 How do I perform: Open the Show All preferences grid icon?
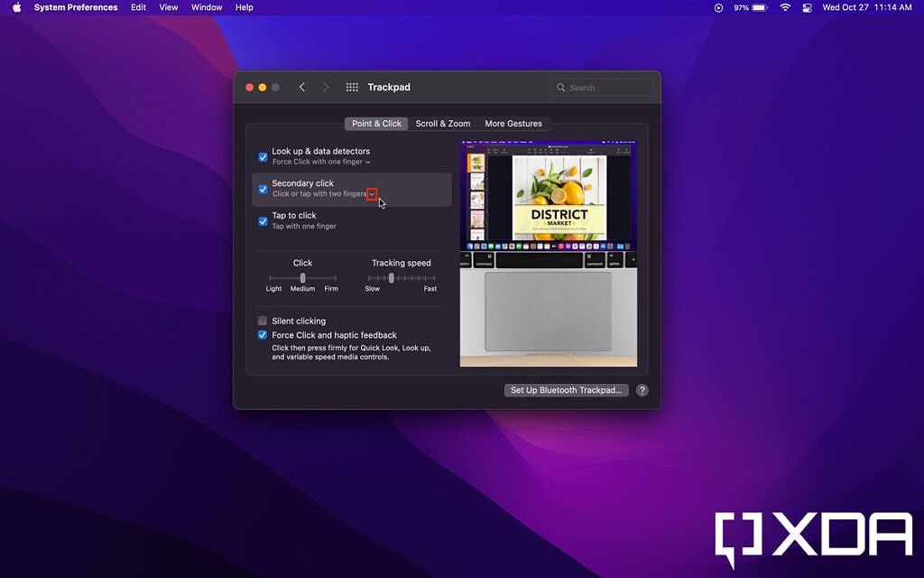(x=352, y=87)
